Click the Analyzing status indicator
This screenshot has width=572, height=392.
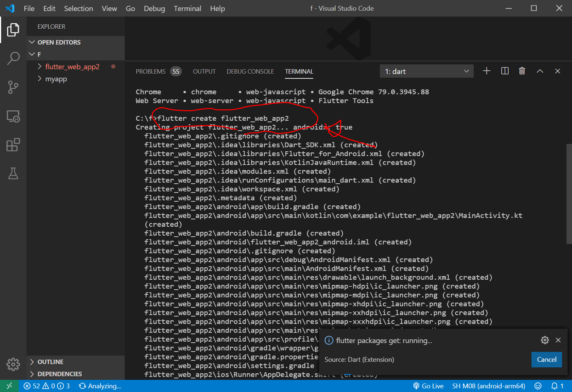(100, 386)
